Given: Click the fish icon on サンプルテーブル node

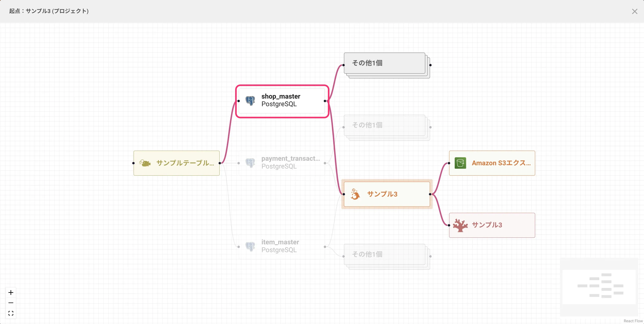Looking at the screenshot, I should pos(145,163).
